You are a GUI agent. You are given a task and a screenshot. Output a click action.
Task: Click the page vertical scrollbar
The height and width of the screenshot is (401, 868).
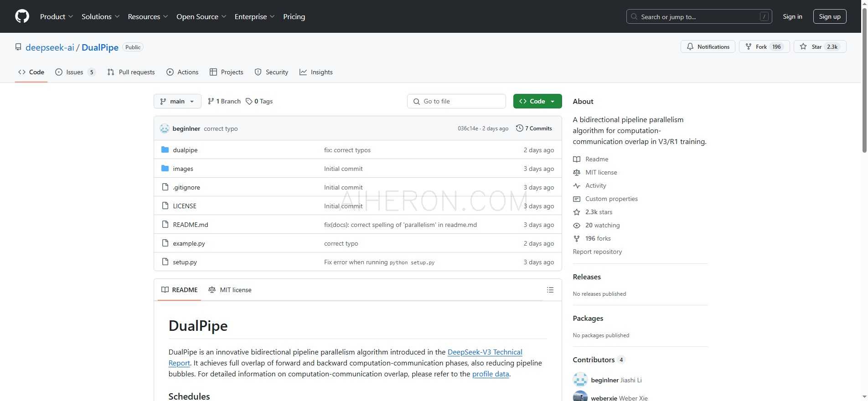864,81
